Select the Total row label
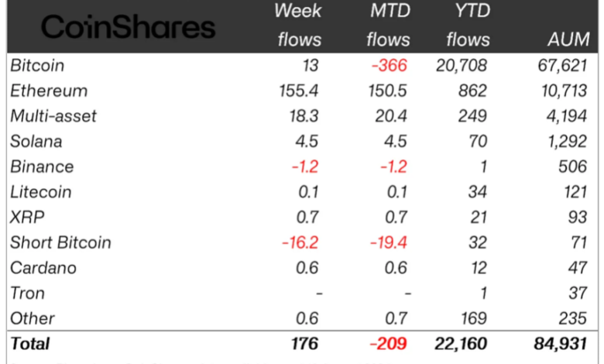604x364 pixels. tap(30, 343)
